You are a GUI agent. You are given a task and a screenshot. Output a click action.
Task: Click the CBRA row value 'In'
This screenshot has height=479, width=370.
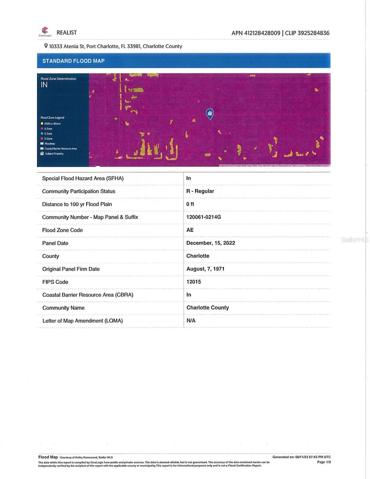[x=189, y=295]
